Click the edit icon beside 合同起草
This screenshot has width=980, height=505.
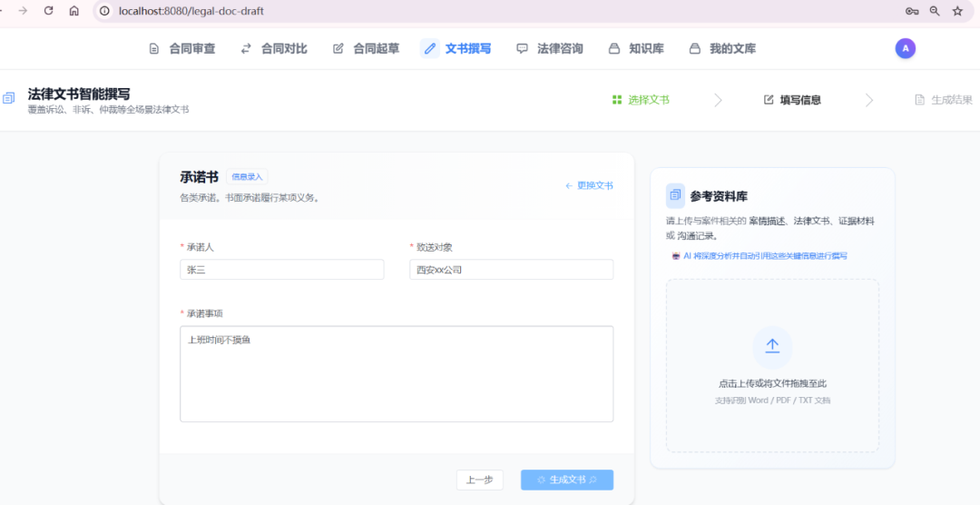coord(338,49)
